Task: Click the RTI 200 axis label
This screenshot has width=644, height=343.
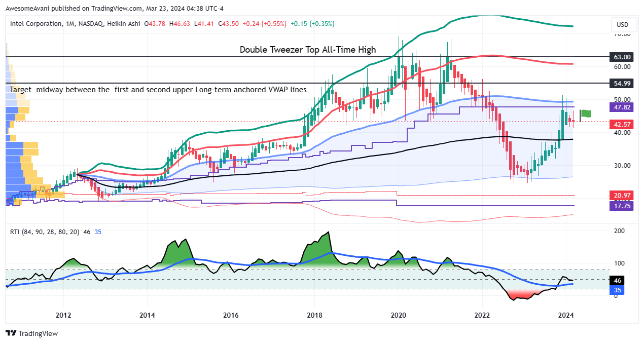Action: coord(619,231)
